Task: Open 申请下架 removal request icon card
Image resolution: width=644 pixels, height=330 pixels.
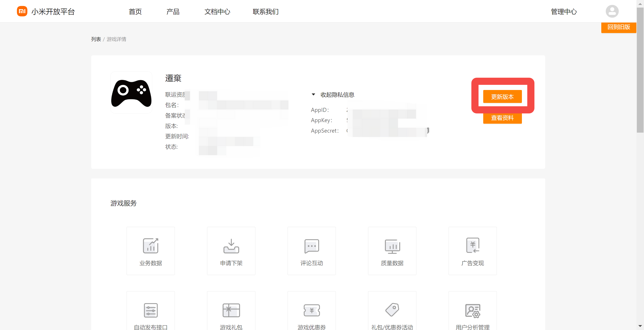Action: pyautogui.click(x=231, y=251)
